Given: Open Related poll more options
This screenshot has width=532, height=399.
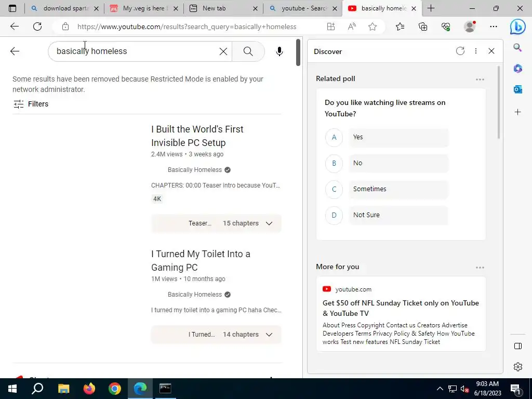Looking at the screenshot, I should tap(480, 79).
